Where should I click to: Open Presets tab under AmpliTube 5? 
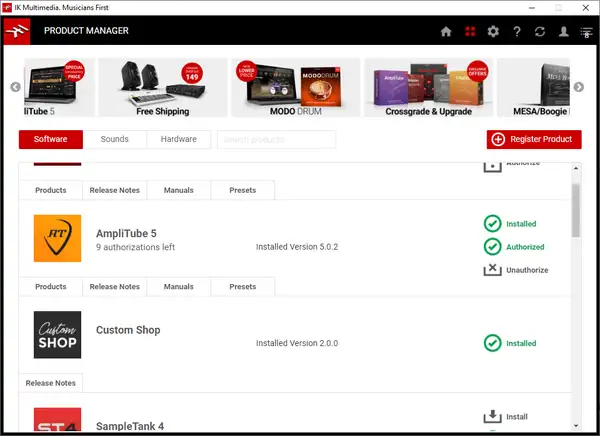[243, 286]
